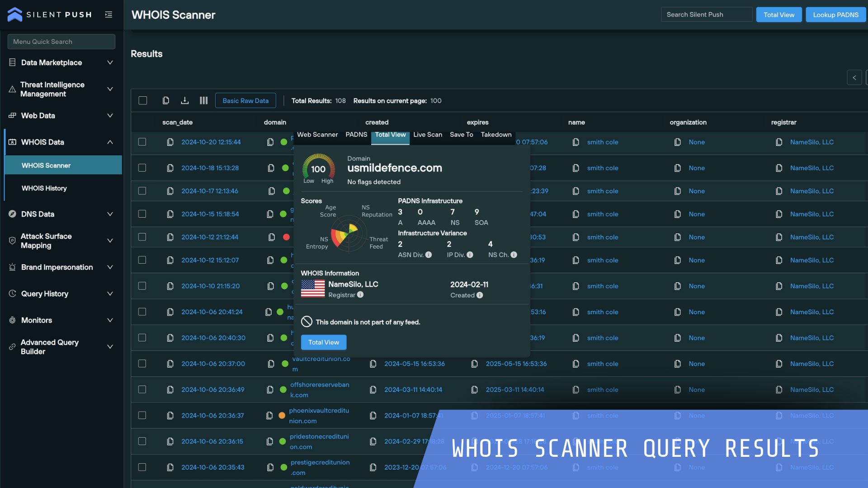Expand Query History menu
Image resolution: width=868 pixels, height=488 pixels.
point(110,293)
